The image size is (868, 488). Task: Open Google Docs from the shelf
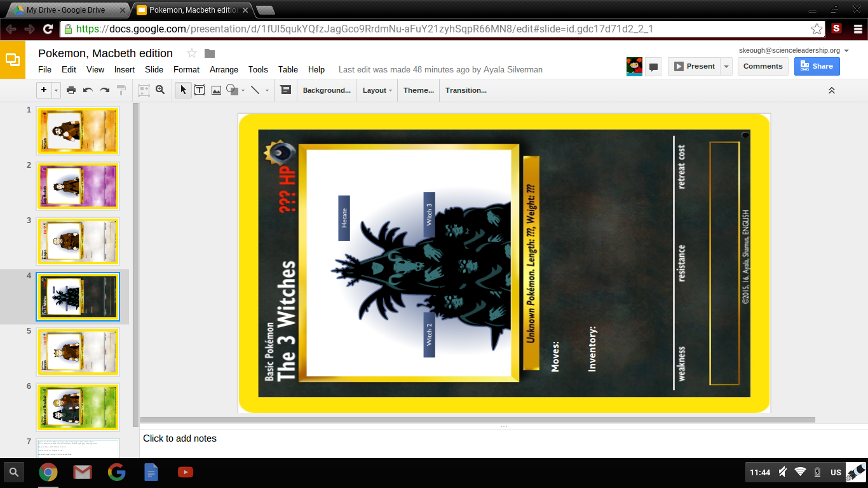coord(151,472)
